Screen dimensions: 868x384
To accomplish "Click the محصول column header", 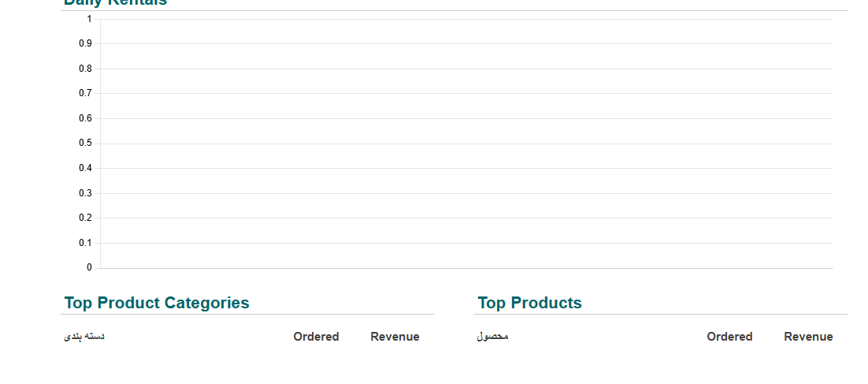I will (492, 337).
